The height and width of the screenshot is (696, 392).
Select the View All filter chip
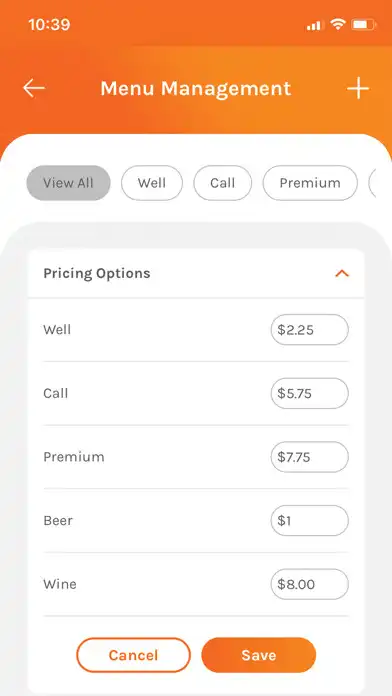click(x=68, y=183)
